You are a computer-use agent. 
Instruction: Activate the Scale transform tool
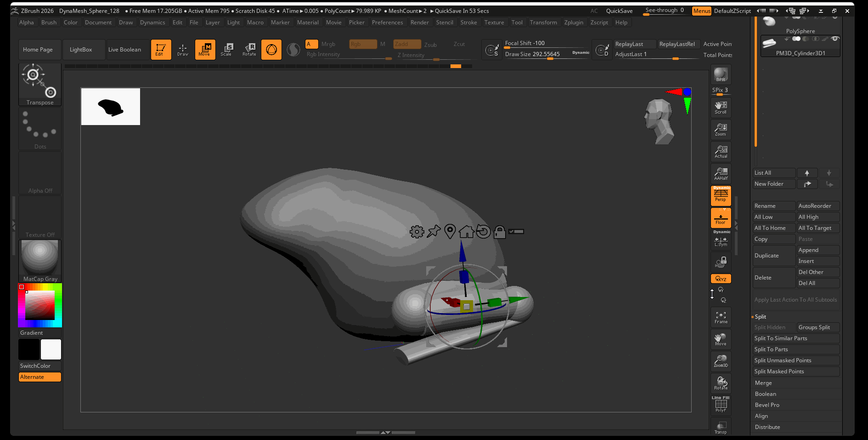(226, 49)
